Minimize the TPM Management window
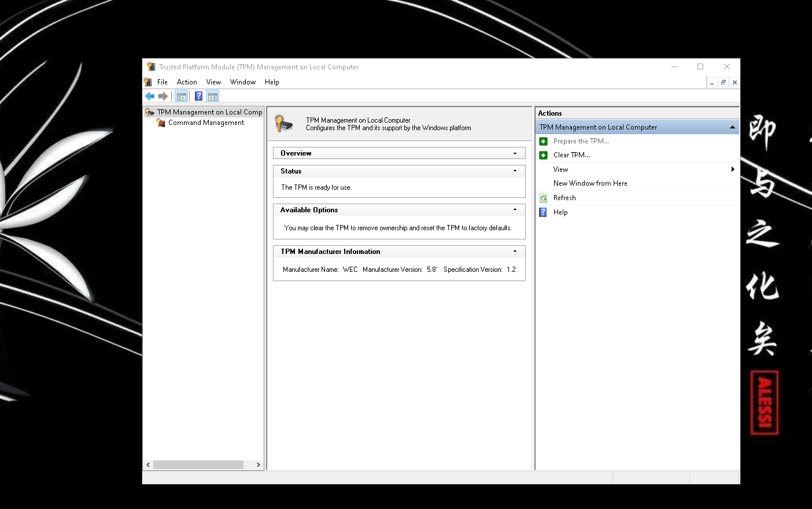This screenshot has height=509, width=812. 674,67
